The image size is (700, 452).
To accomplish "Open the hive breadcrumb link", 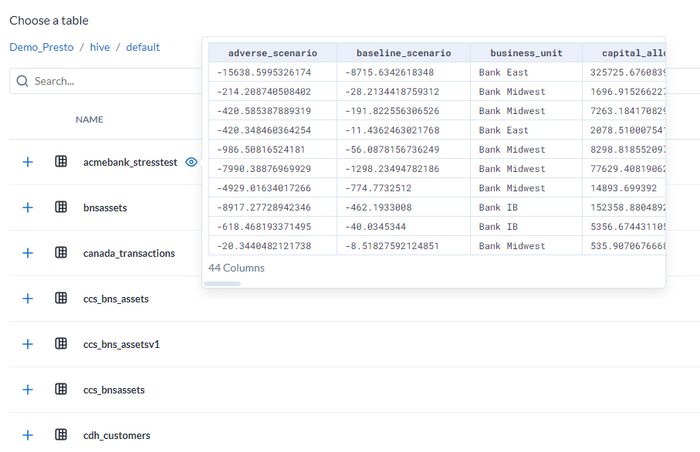I will 100,47.
